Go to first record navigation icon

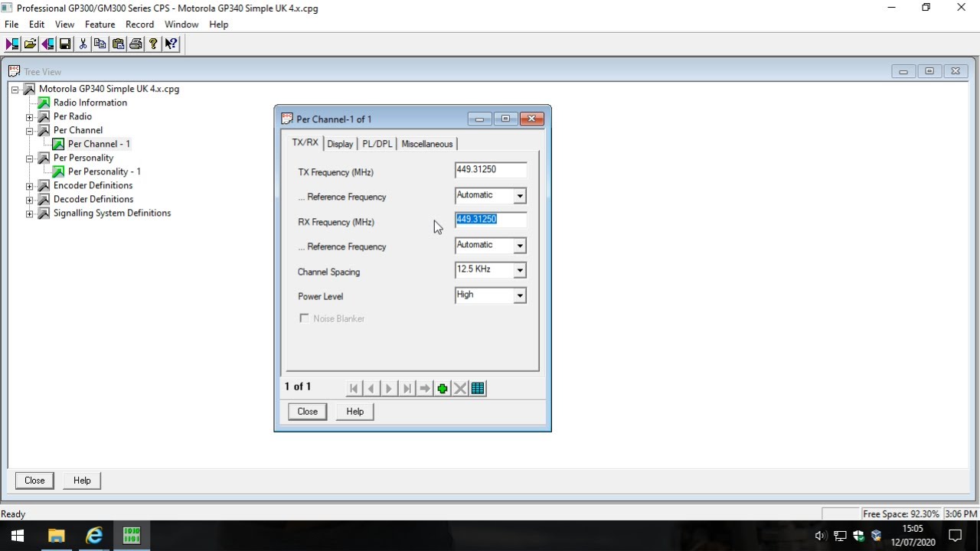354,389
